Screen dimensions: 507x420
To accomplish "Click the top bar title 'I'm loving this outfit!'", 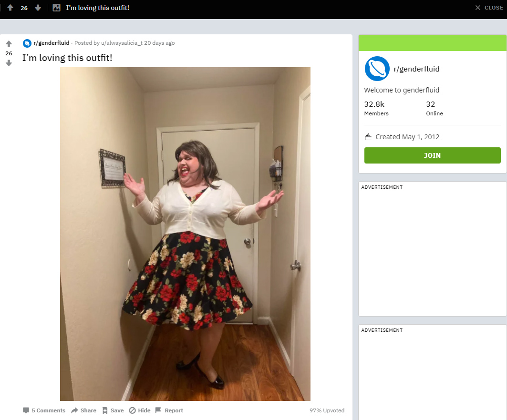I will (98, 8).
